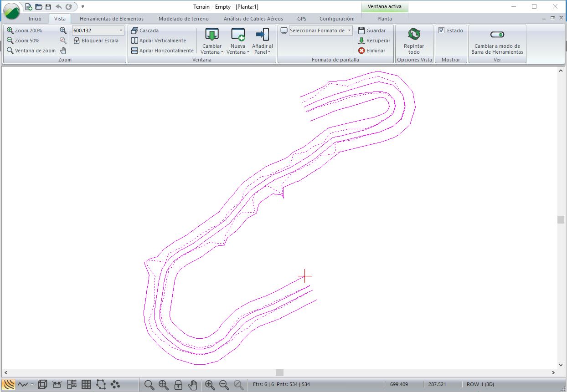Click the Repintar todo refresh icon
This screenshot has width=567, height=392.
tap(414, 35)
